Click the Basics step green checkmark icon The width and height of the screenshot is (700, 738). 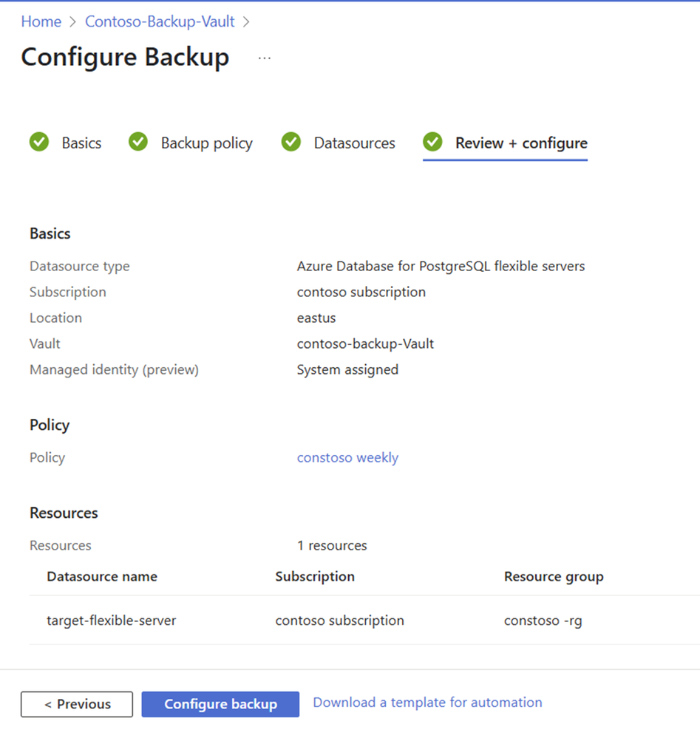39,142
